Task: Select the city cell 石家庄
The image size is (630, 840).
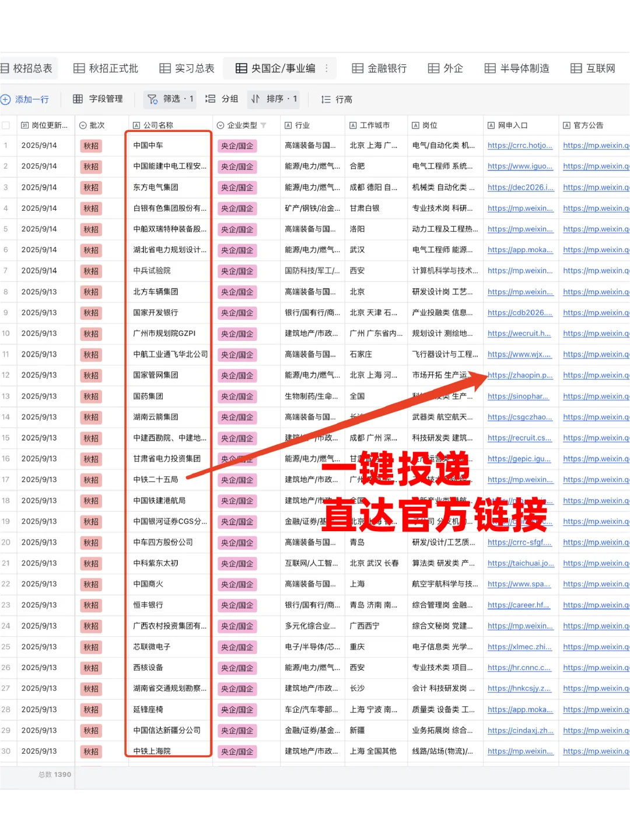Action: [376, 354]
